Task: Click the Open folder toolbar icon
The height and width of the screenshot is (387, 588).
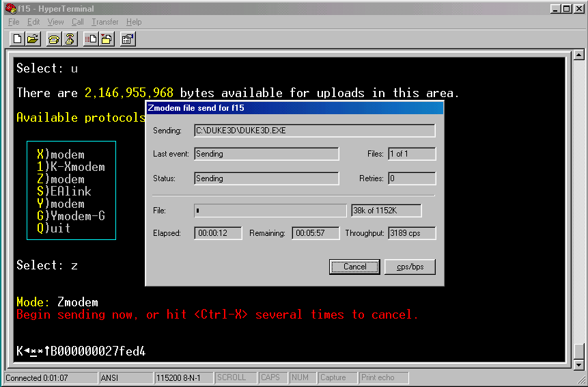Action: 33,39
